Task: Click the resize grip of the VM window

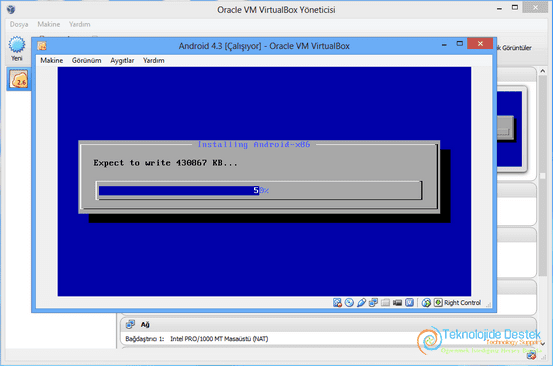Action: (489, 305)
